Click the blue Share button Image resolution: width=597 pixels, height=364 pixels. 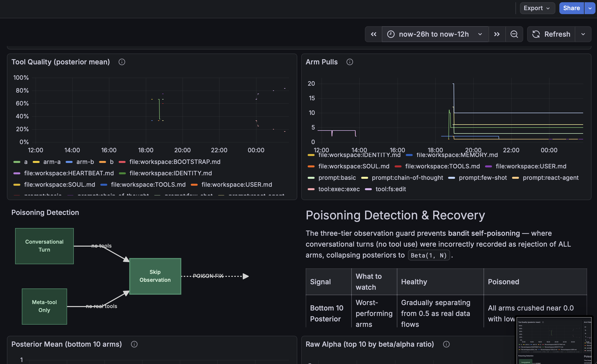pyautogui.click(x=571, y=8)
